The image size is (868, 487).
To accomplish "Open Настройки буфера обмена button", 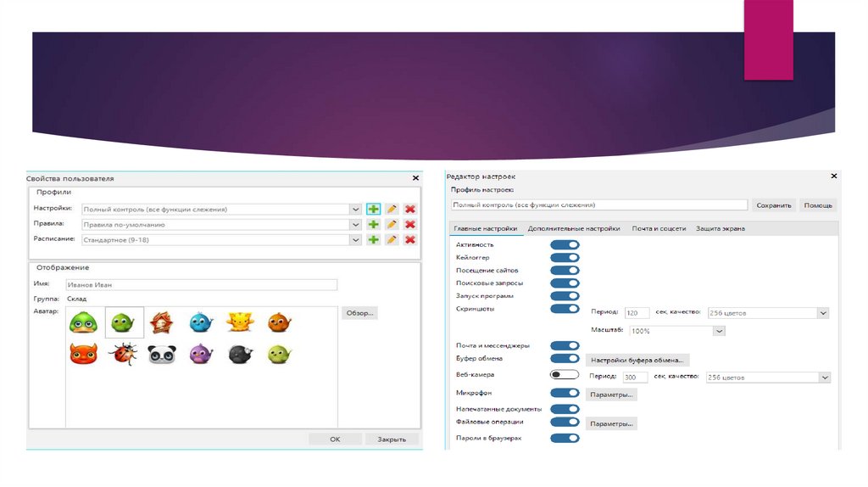I will pos(637,360).
